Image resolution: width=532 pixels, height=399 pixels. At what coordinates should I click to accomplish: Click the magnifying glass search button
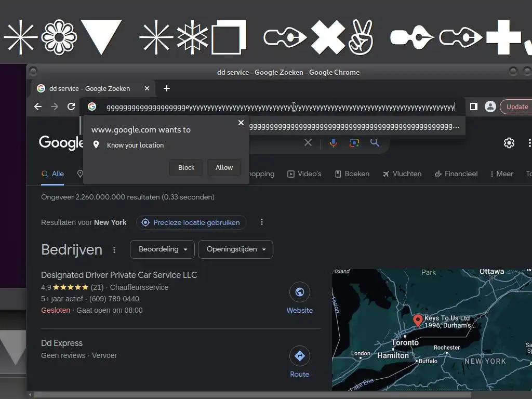pos(375,142)
